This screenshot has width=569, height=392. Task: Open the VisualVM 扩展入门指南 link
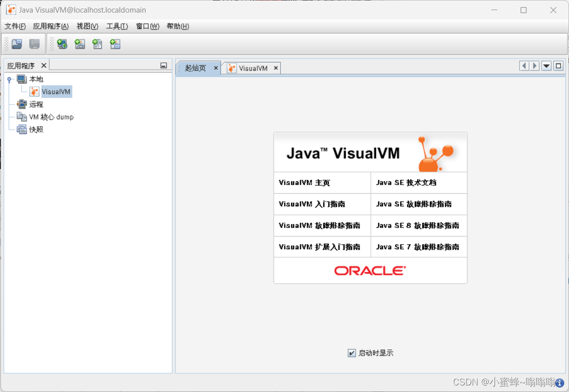pyautogui.click(x=319, y=247)
